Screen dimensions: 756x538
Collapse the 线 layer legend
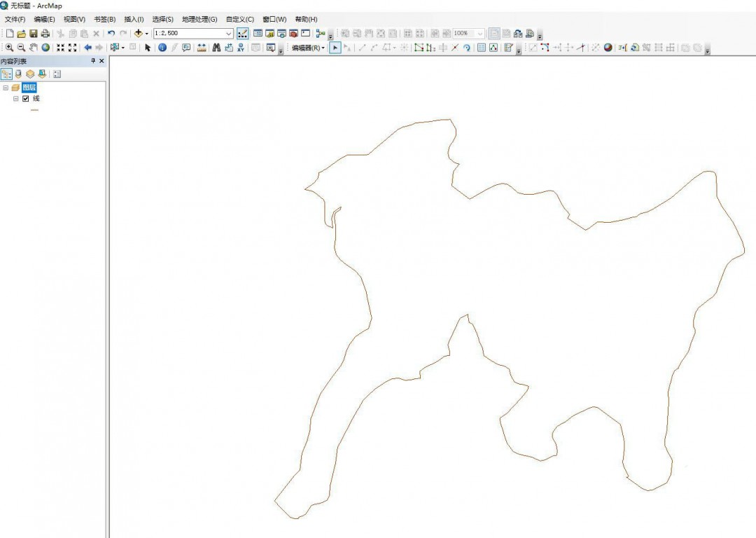coord(16,99)
